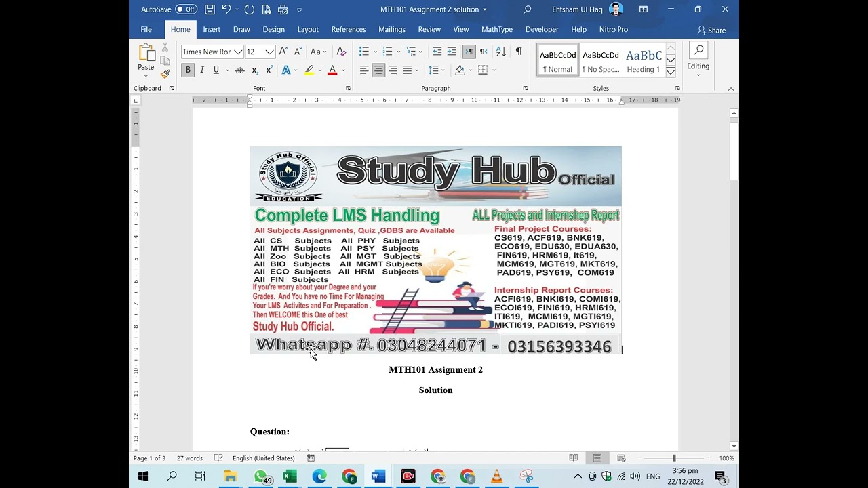Sort the selected text alphabetically
Viewport: 868px width, 488px height.
[x=501, y=52]
